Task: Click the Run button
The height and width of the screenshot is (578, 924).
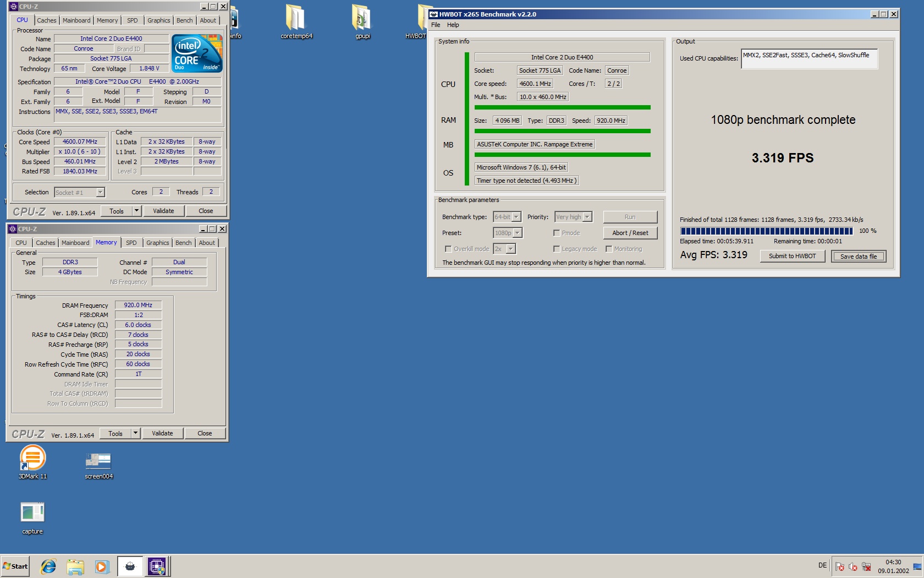Action: 630,217
